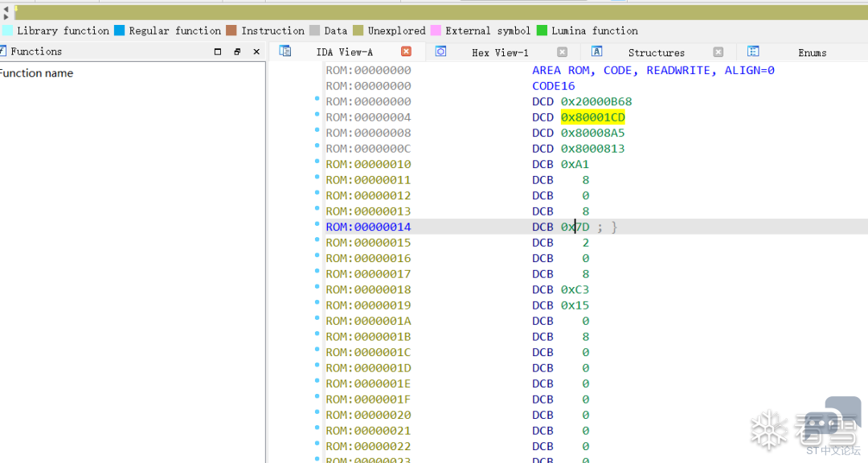
Task: Click the Structures tab icon
Action: coord(596,51)
